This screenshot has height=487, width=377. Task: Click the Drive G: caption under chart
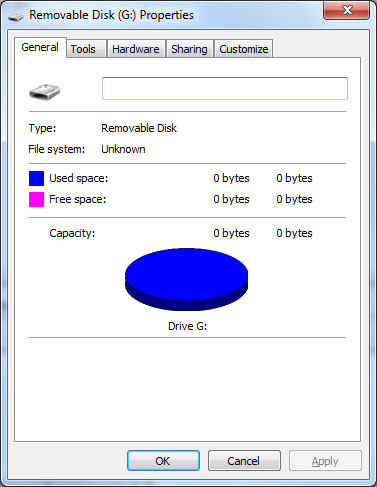point(187,326)
